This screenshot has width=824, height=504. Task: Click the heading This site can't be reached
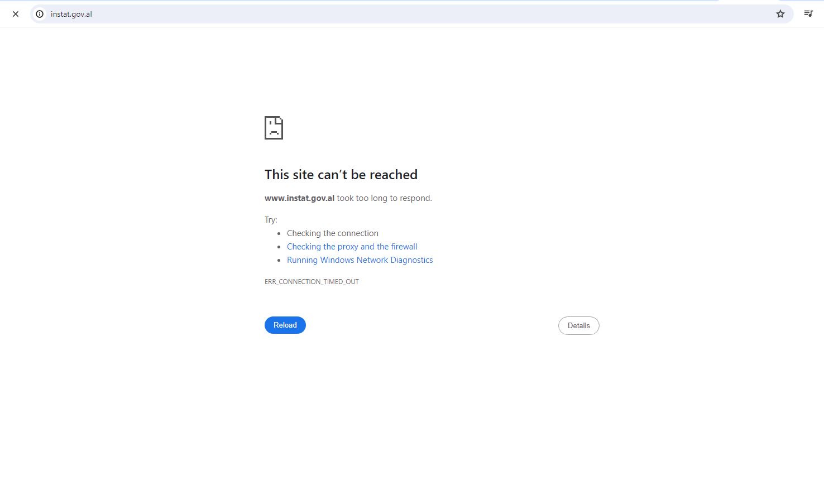[x=341, y=175]
